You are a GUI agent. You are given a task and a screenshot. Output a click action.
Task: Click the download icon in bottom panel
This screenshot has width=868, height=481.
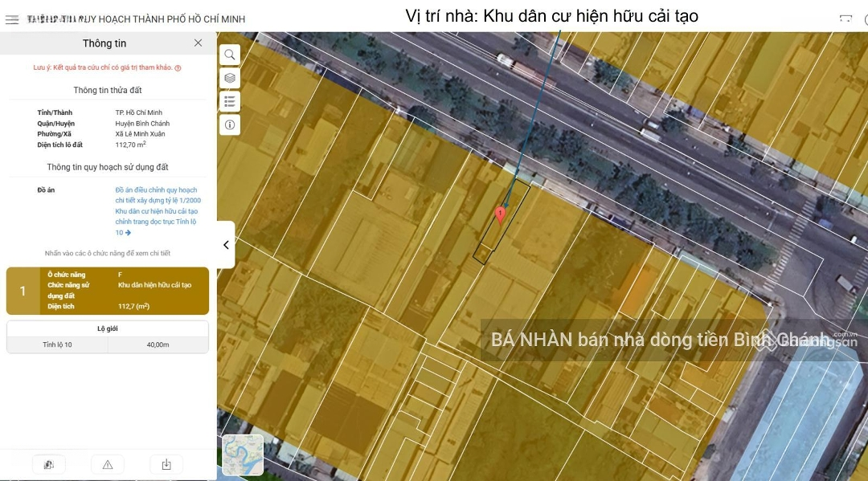click(x=166, y=464)
